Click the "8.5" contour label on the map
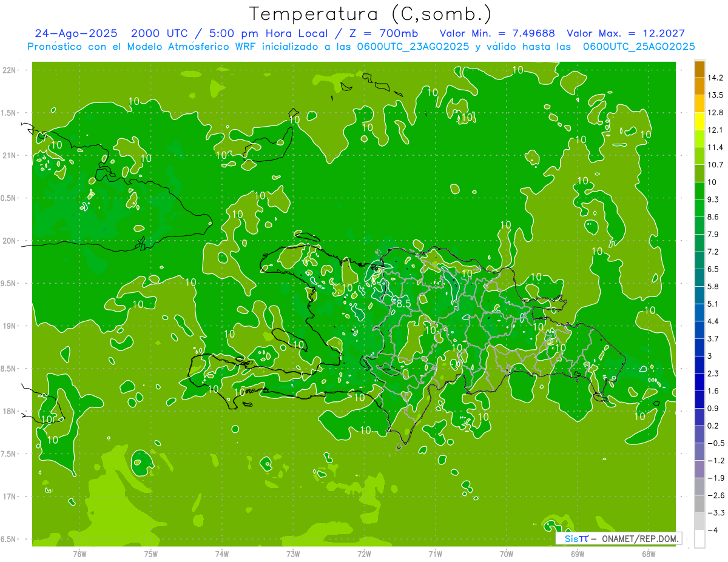Screen dimensions: 728x562 (x=404, y=303)
